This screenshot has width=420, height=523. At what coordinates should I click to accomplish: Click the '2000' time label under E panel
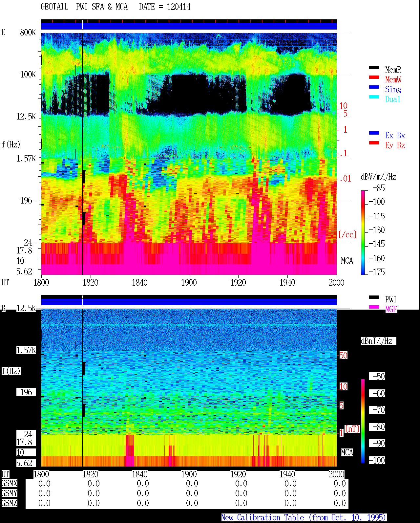[336, 282]
